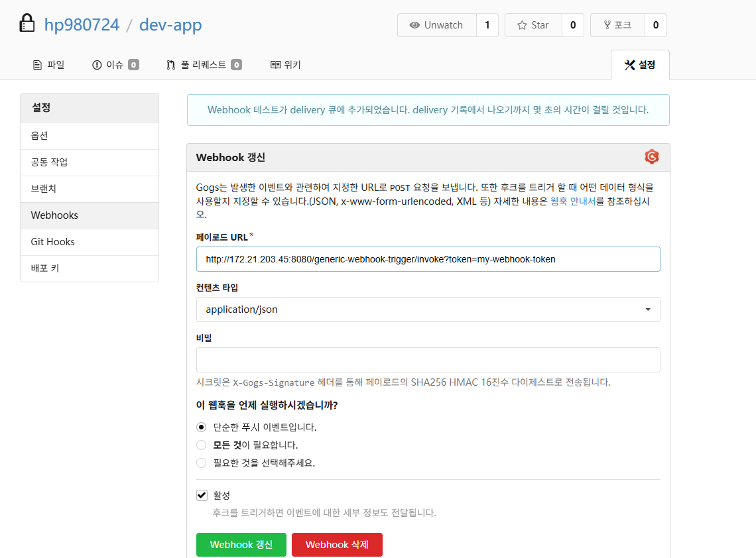The image size is (756, 558).
Task: Click the private repository lock icon
Action: pyautogui.click(x=27, y=23)
